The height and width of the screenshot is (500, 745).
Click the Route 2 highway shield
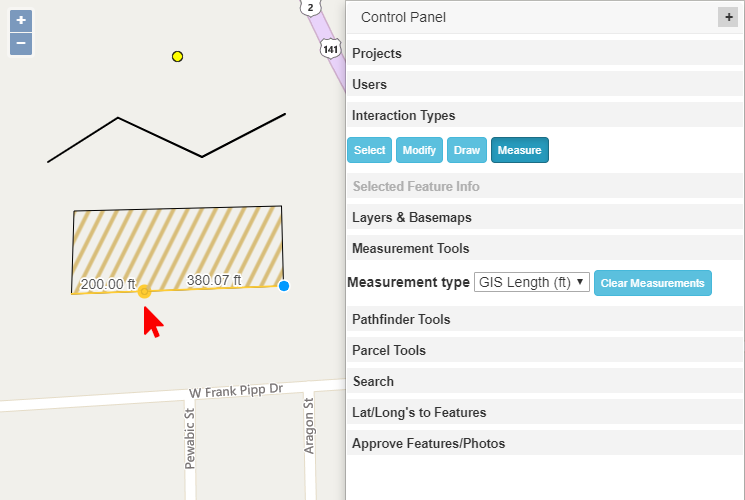(x=310, y=7)
